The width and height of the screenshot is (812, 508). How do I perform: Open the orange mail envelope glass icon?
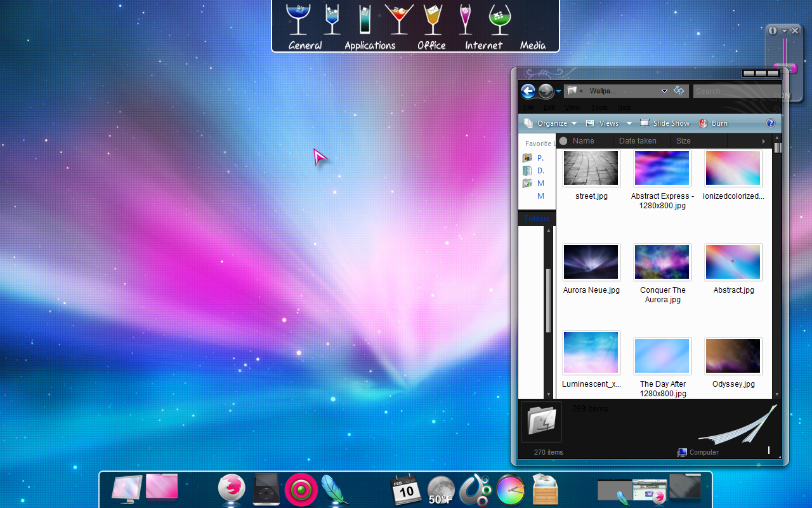(433, 19)
